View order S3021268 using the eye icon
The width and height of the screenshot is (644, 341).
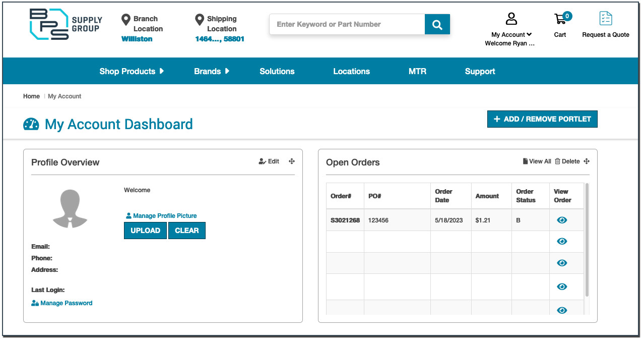(562, 220)
